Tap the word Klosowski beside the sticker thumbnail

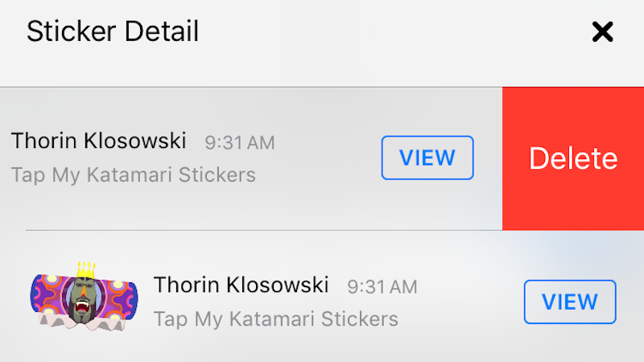click(278, 285)
